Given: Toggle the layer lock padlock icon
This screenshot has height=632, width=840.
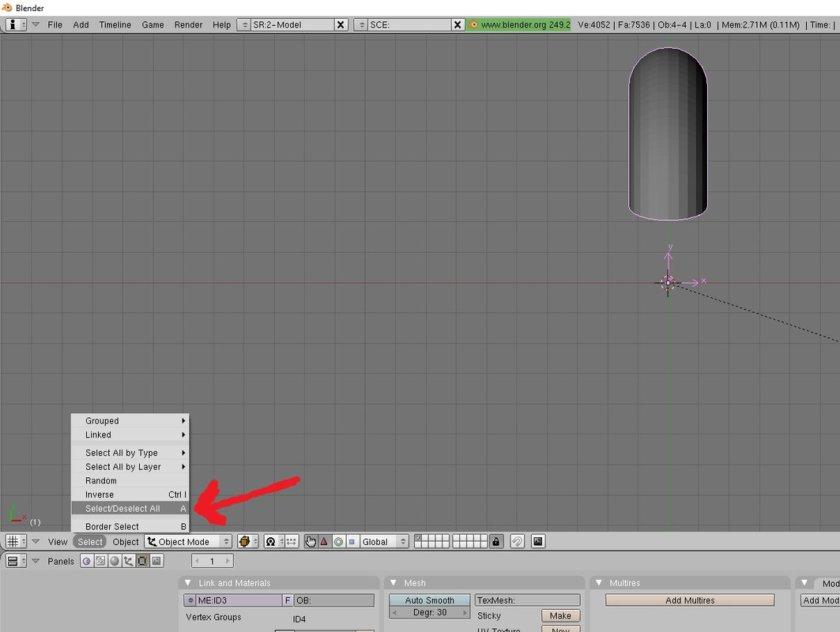Looking at the screenshot, I should coord(496,541).
